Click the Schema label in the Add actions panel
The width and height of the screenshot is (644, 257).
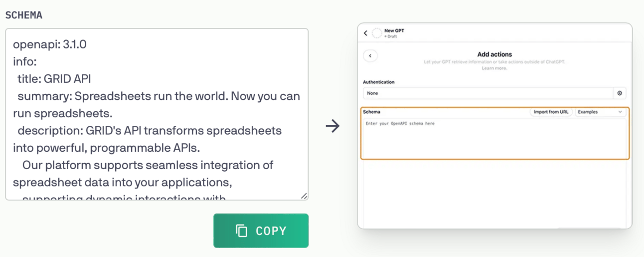371,112
